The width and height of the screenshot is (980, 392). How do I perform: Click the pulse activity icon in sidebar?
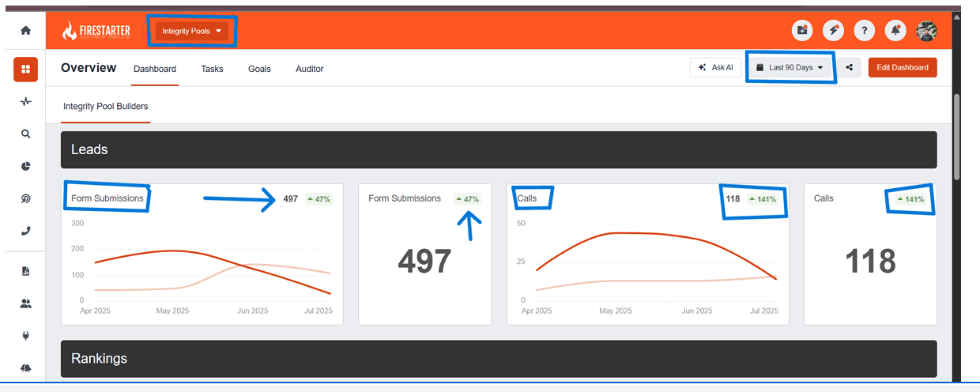(25, 102)
